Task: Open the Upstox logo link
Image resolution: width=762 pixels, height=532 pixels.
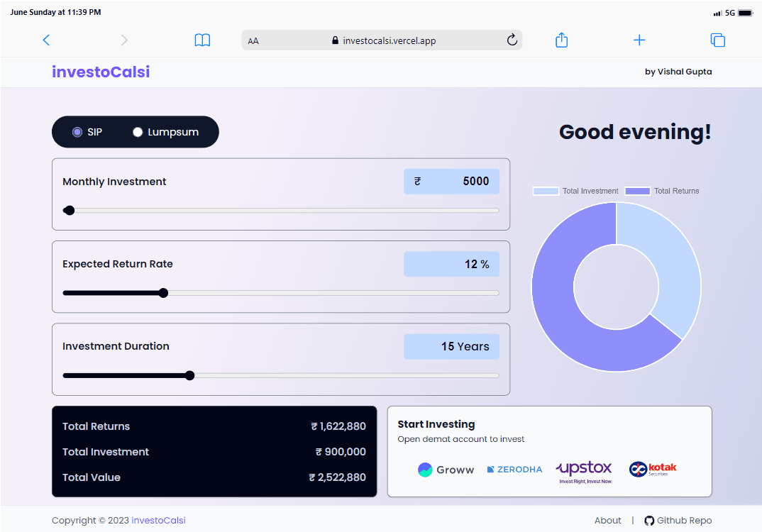Action: point(584,470)
